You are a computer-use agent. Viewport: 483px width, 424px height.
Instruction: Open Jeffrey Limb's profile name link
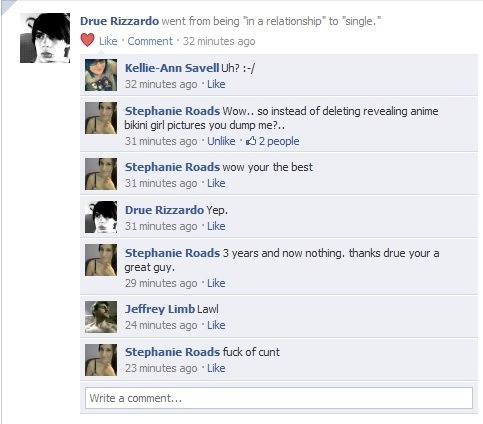(x=160, y=309)
